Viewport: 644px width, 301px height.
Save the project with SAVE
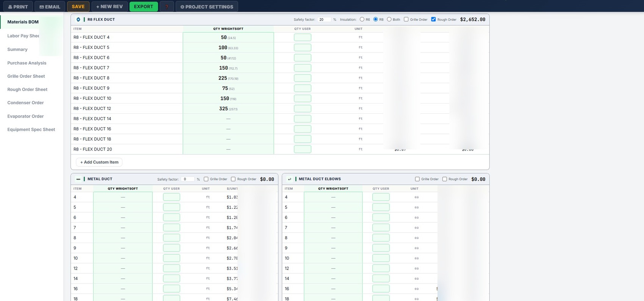point(78,6)
